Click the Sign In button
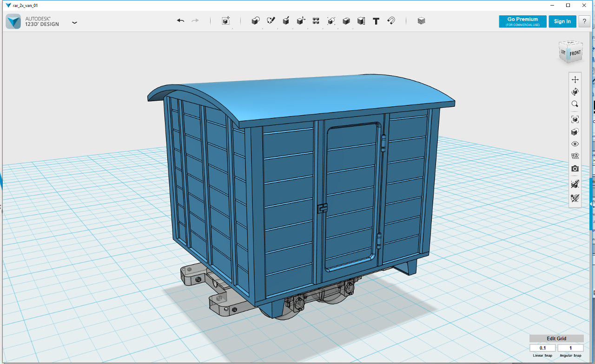The width and height of the screenshot is (595, 364). point(562,21)
